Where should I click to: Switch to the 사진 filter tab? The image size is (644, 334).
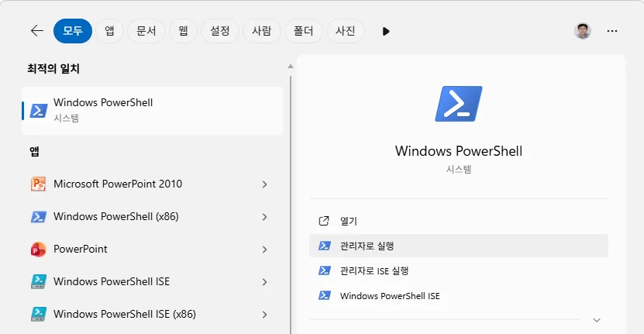click(x=346, y=31)
